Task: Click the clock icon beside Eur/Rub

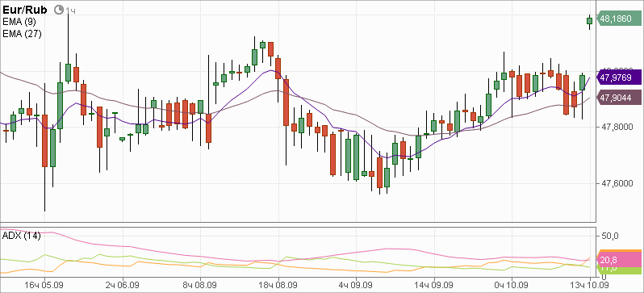Action: coord(59,10)
